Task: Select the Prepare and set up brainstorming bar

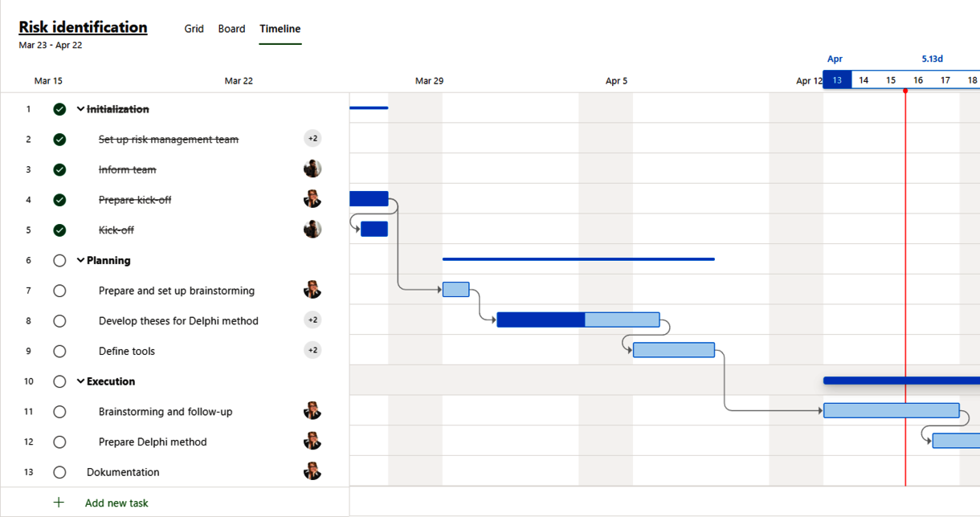Action: point(455,289)
